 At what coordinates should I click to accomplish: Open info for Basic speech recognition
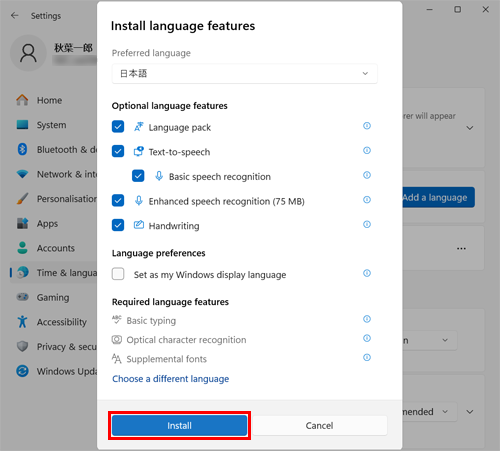tap(367, 175)
